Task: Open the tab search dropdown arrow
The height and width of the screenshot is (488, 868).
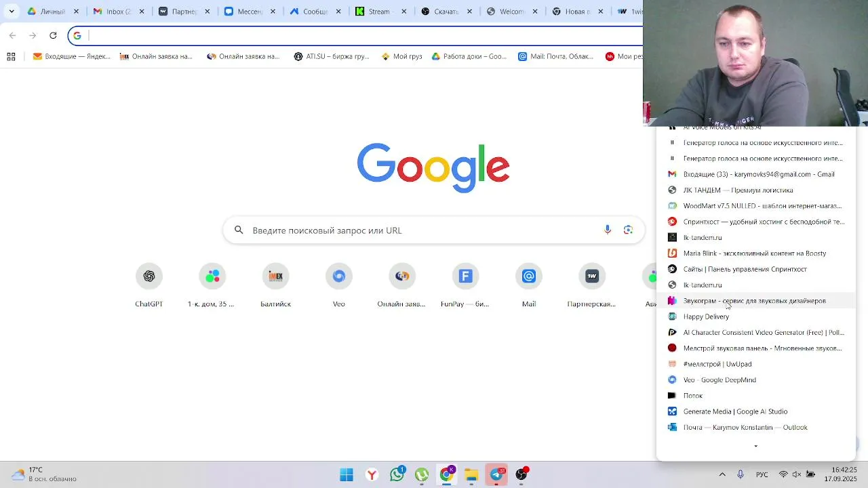Action: pyautogui.click(x=11, y=12)
